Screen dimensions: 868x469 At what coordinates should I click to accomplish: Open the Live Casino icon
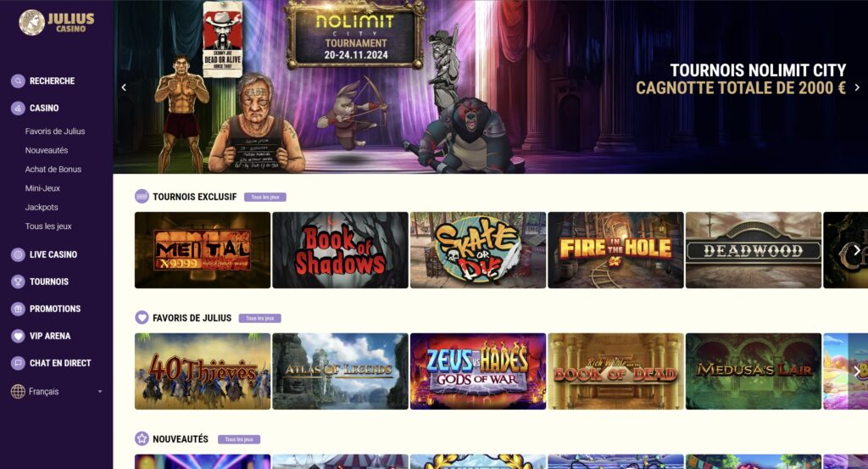[x=18, y=254]
